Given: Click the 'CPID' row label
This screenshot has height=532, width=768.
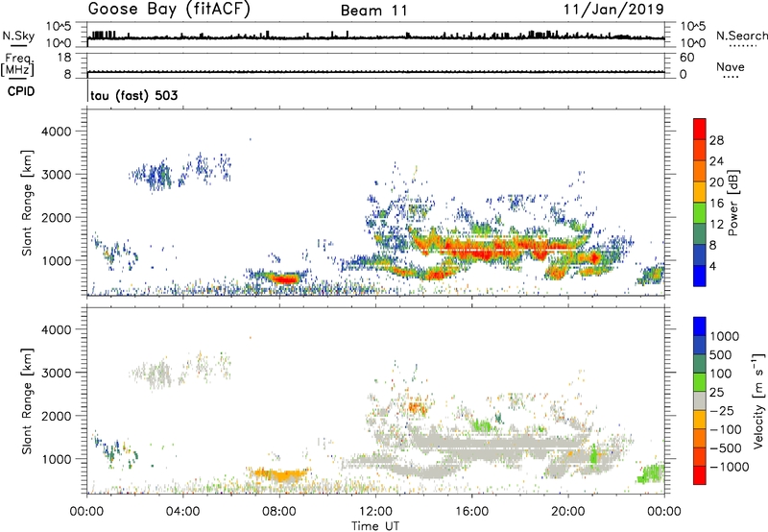Looking at the screenshot, I should point(21,91).
